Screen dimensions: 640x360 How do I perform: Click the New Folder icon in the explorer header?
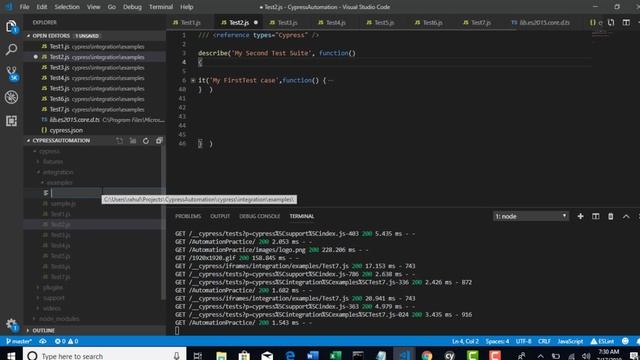pos(133,141)
